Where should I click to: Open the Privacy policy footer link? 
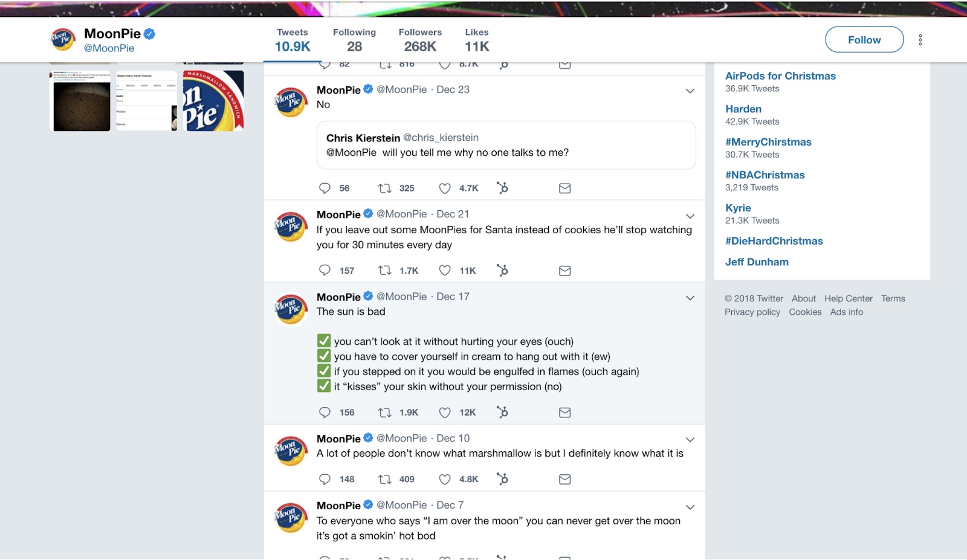pos(752,312)
